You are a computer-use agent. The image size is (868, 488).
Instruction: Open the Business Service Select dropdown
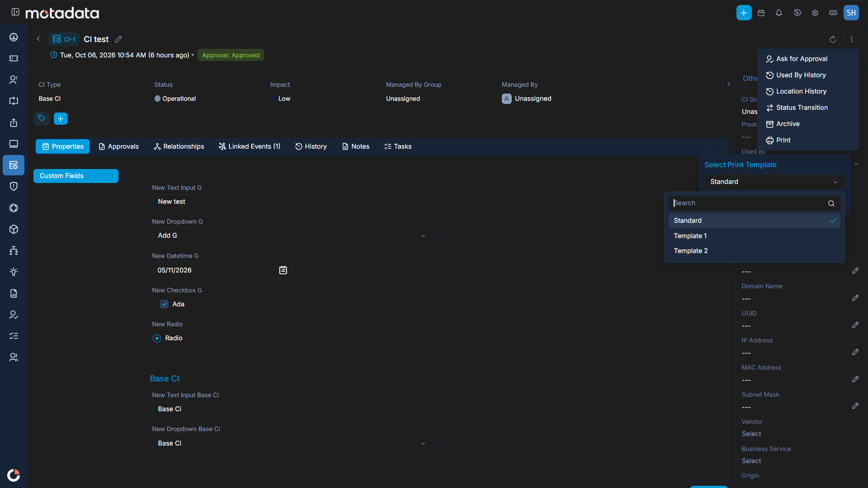(751, 461)
